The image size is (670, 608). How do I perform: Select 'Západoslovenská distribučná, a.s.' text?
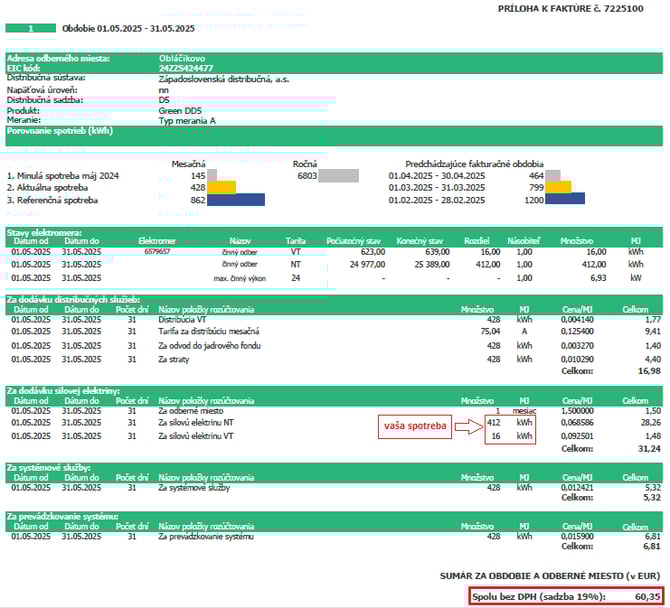coord(223,79)
